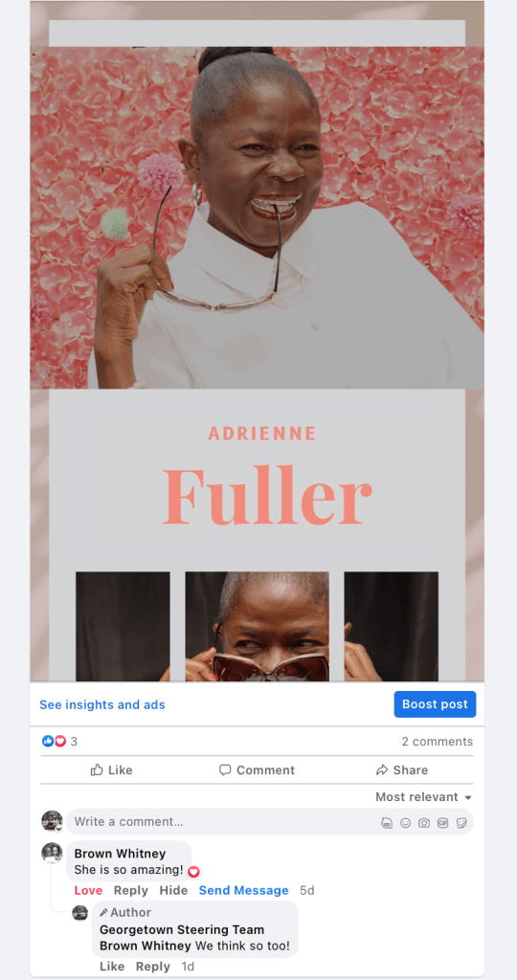This screenshot has width=517, height=980.
Task: Click the avatar sticker icon in comment box
Action: [x=387, y=822]
